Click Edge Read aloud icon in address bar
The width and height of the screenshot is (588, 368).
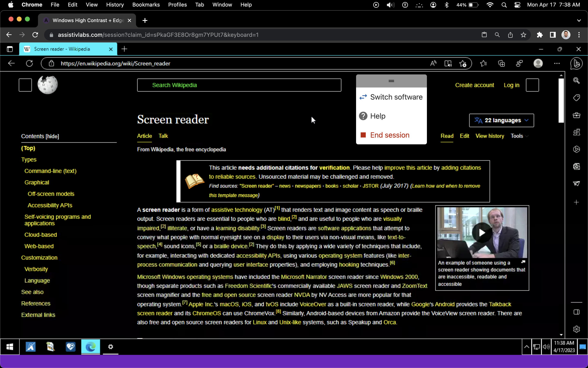pyautogui.click(x=433, y=64)
